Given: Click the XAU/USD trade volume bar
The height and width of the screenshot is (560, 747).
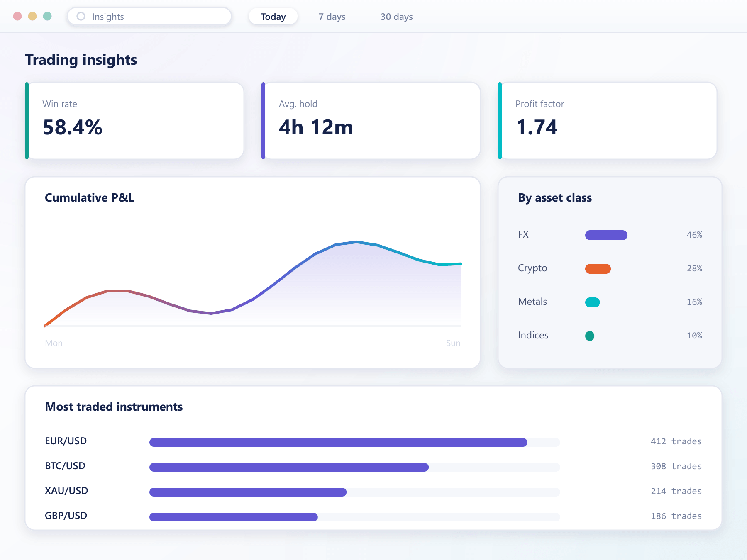Looking at the screenshot, I should click(248, 492).
